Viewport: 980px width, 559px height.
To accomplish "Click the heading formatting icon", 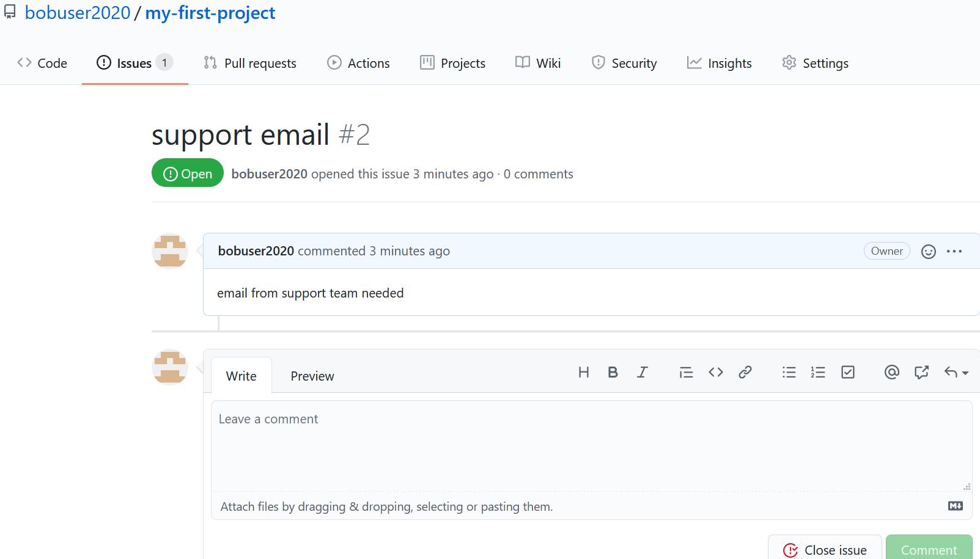I will (583, 372).
